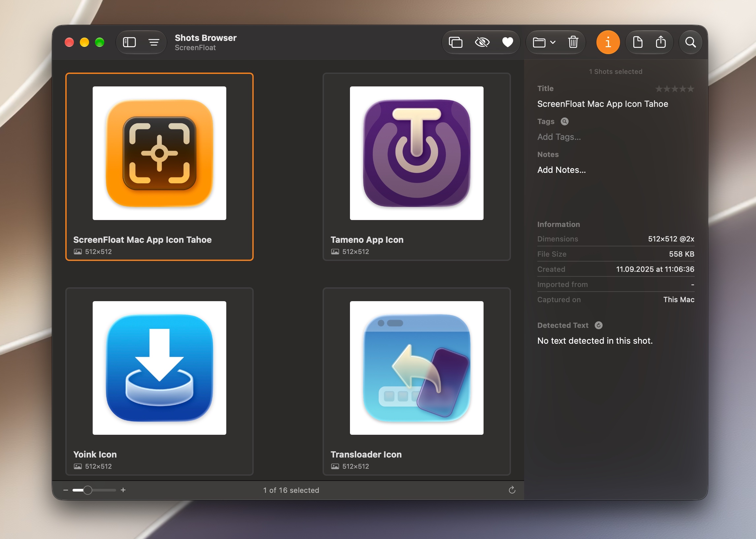The height and width of the screenshot is (539, 756).
Task: Increase thumbnail size with plus button
Action: pos(123,490)
